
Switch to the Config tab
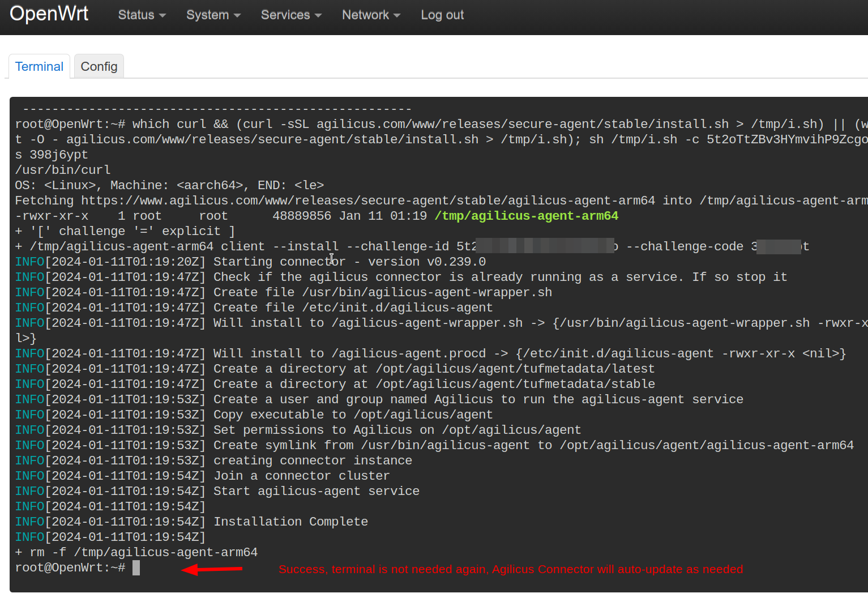(x=99, y=67)
